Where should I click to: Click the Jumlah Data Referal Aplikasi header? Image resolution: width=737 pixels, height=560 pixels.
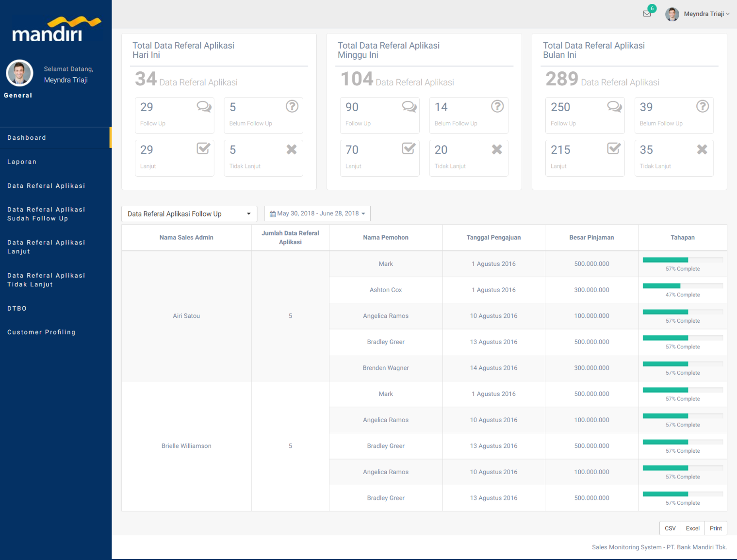(x=290, y=238)
